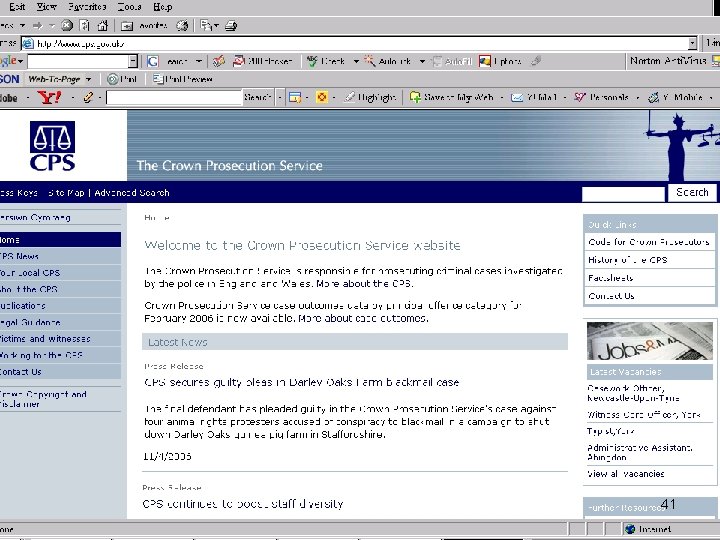Screen dimensions: 720x540
Task: Click the page icon in address bar
Action: point(28,44)
